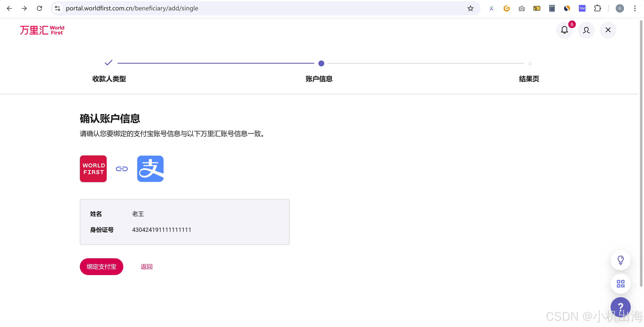
Task: Open the user account profile icon
Action: point(586,30)
